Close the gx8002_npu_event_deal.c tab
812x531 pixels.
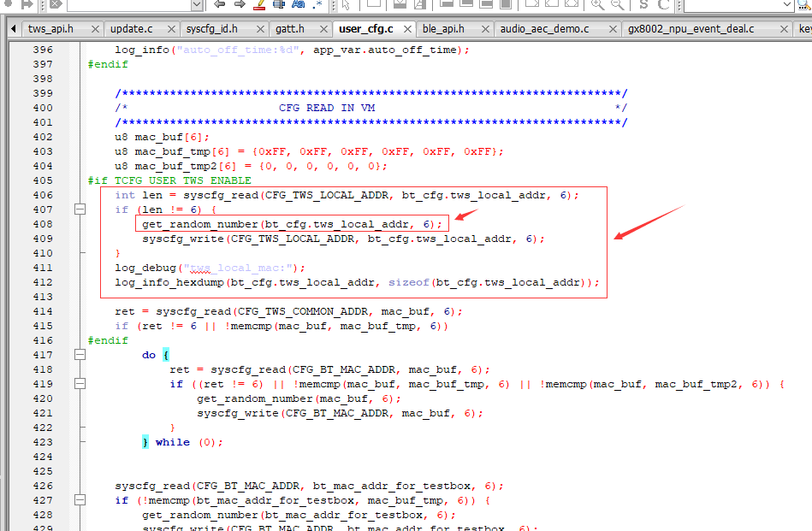[784, 29]
